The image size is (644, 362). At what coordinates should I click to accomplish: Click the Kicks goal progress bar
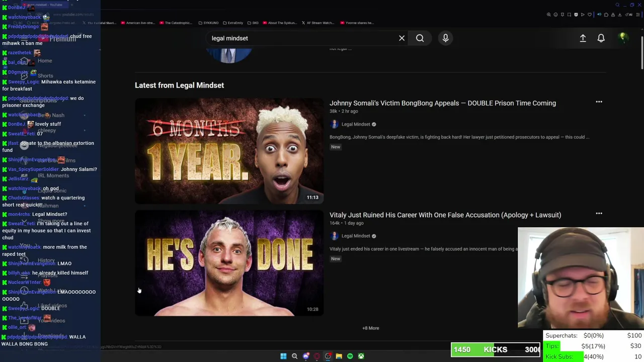coord(496,349)
